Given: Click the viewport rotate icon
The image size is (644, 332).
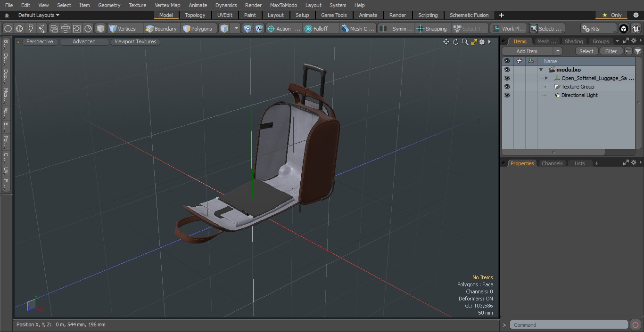Looking at the screenshot, I should click(x=455, y=42).
